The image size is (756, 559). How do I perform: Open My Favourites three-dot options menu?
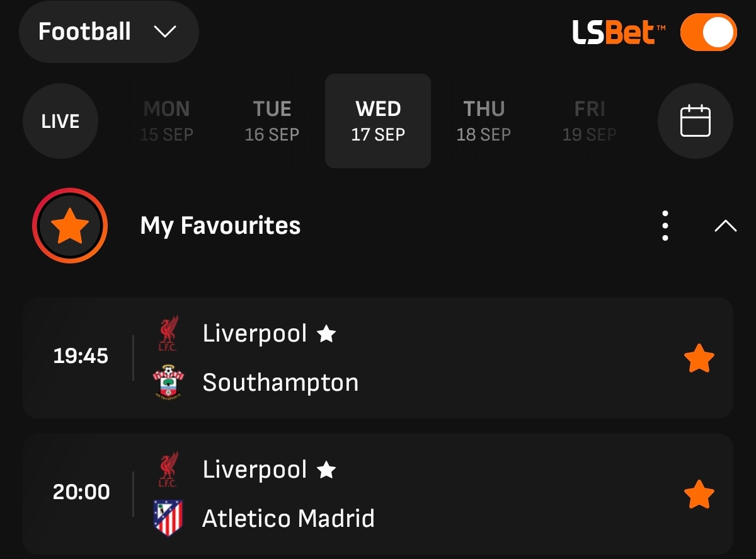tap(665, 226)
